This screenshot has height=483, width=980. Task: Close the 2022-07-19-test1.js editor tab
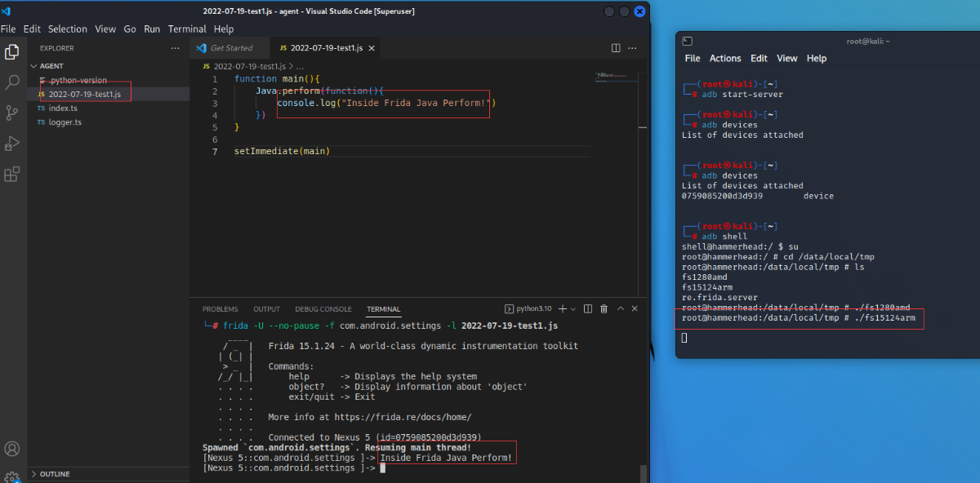(x=372, y=48)
